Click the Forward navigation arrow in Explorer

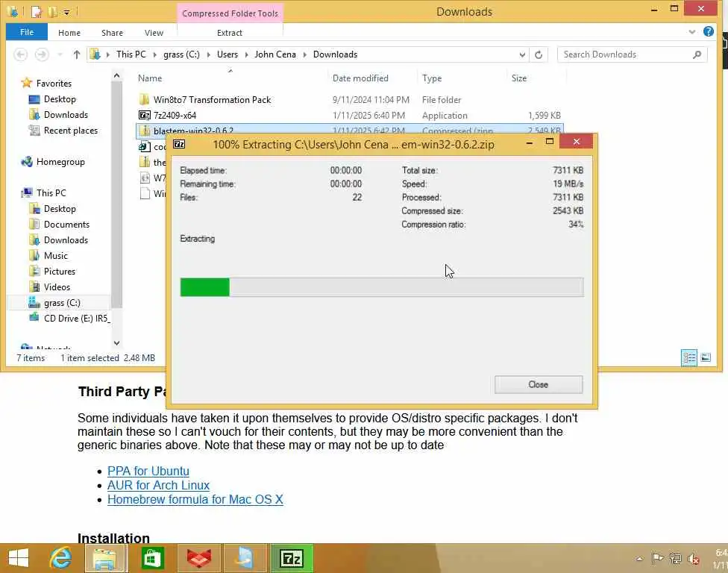pyautogui.click(x=42, y=54)
